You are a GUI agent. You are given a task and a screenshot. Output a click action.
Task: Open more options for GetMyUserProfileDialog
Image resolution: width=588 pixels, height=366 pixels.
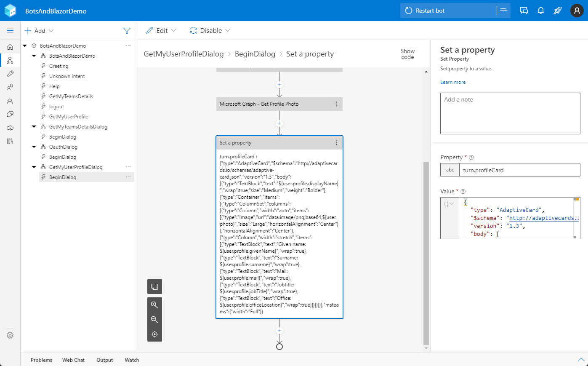(x=128, y=167)
